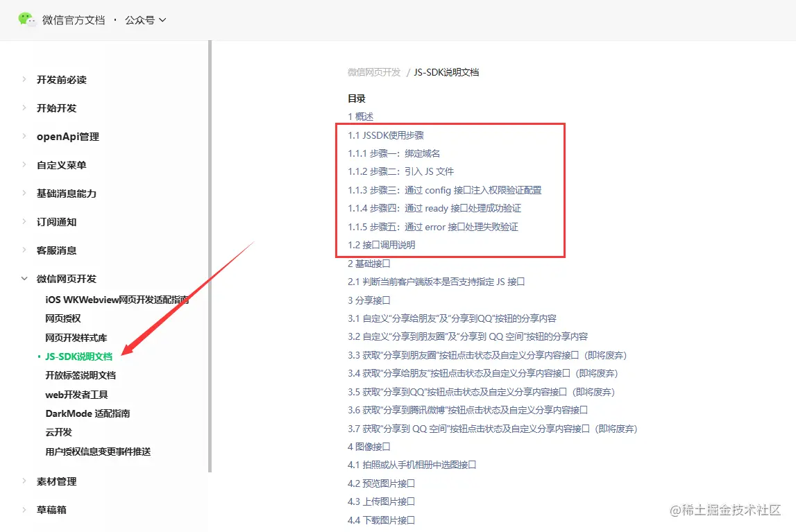Jump to 2 基础接口 section

369,264
